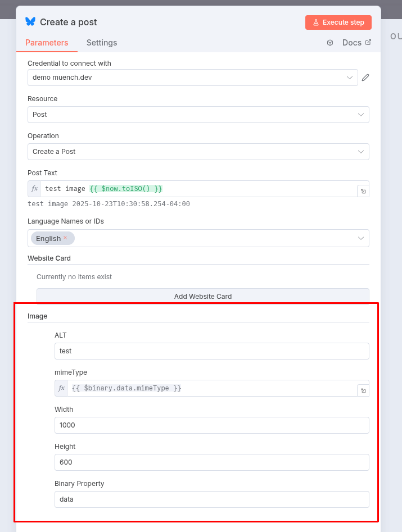The height and width of the screenshot is (532, 402).
Task: Remove the English language tag
Action: coord(65,238)
